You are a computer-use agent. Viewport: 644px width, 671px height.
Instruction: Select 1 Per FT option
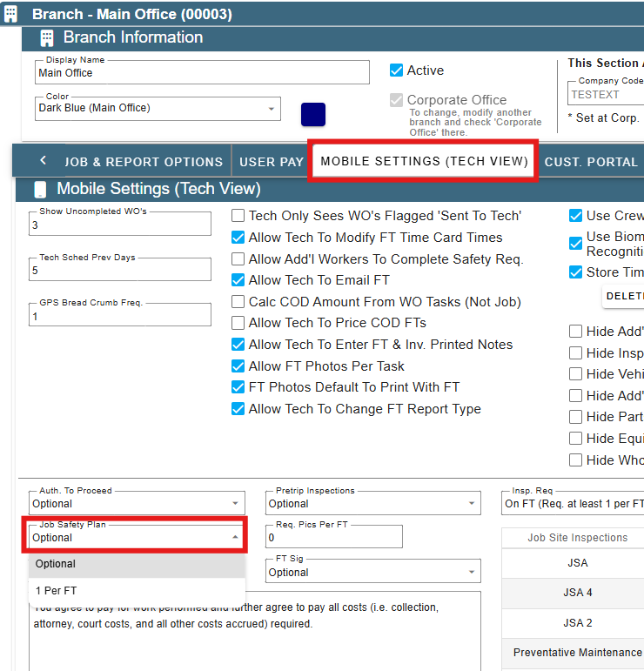point(137,591)
